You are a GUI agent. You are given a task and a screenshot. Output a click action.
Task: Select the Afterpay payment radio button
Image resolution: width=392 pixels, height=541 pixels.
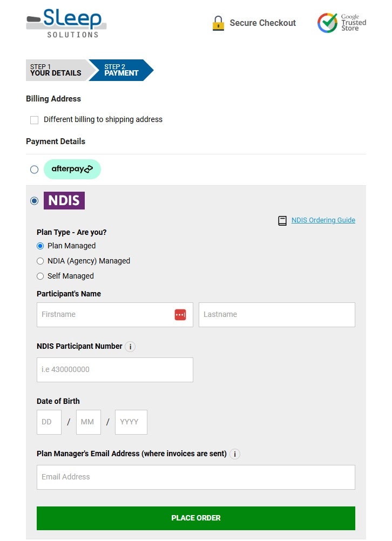(x=35, y=170)
